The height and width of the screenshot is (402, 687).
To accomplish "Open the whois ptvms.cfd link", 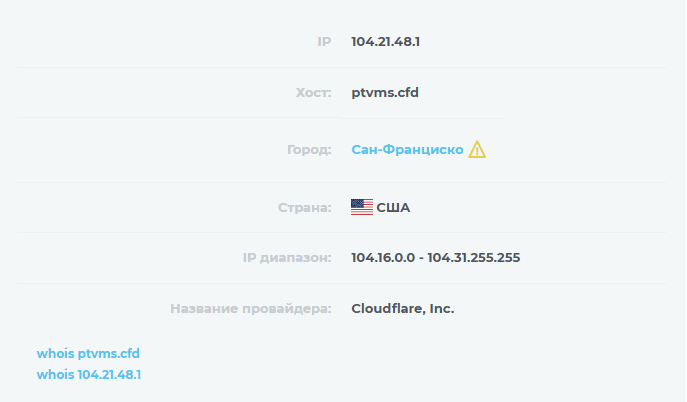I will [x=88, y=354].
